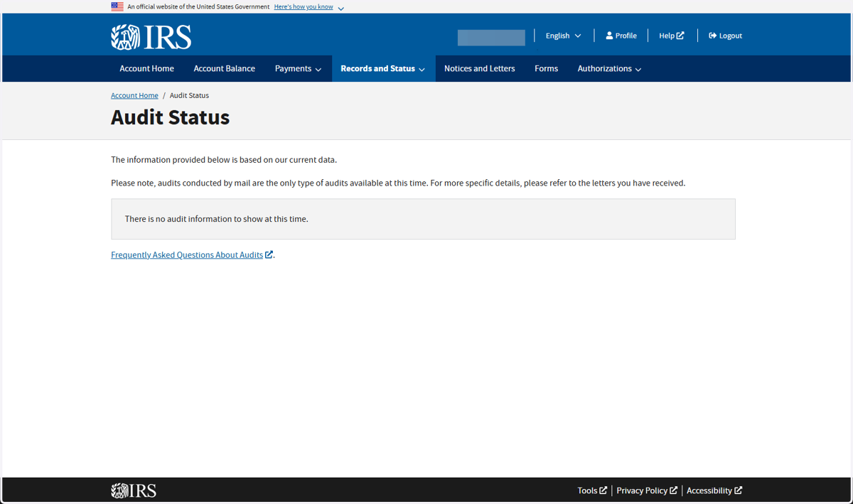Expand the Authorizations menu
Screen dimensions: 853x504
coord(609,69)
